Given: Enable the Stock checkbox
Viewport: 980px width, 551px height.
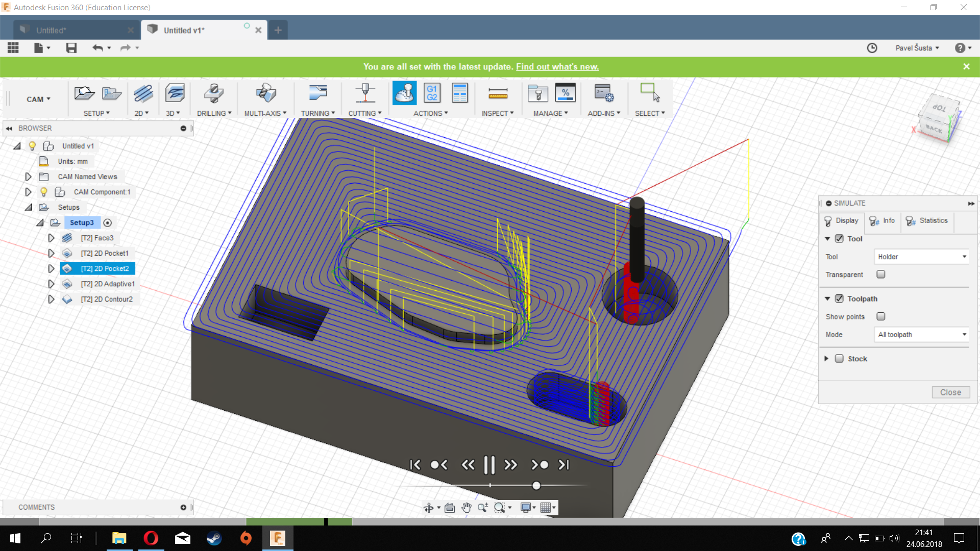Looking at the screenshot, I should 839,359.
